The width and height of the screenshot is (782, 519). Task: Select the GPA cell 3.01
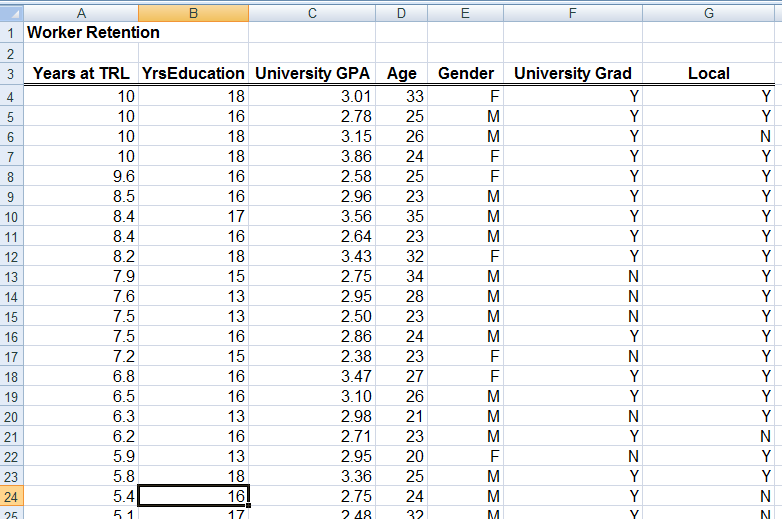pyautogui.click(x=312, y=96)
